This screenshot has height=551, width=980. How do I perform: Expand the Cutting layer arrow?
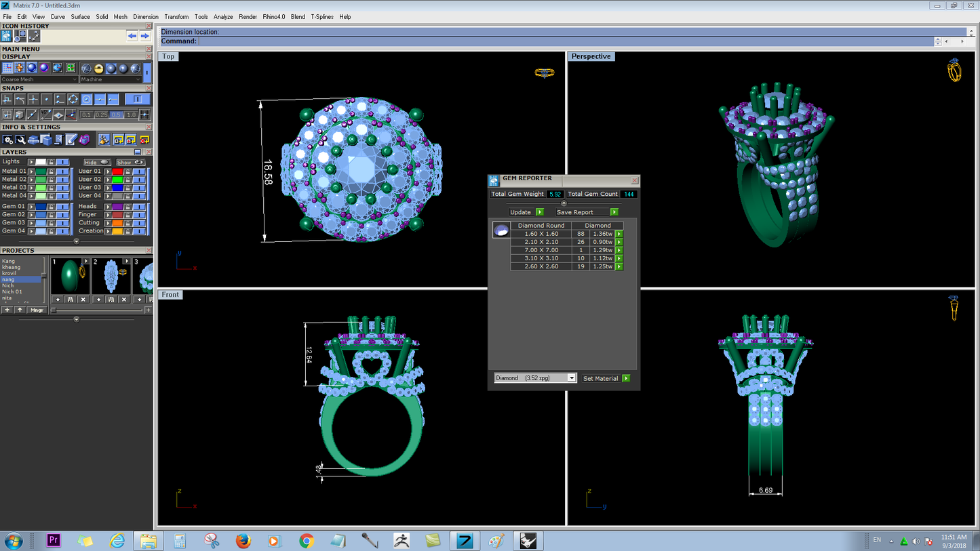click(108, 223)
